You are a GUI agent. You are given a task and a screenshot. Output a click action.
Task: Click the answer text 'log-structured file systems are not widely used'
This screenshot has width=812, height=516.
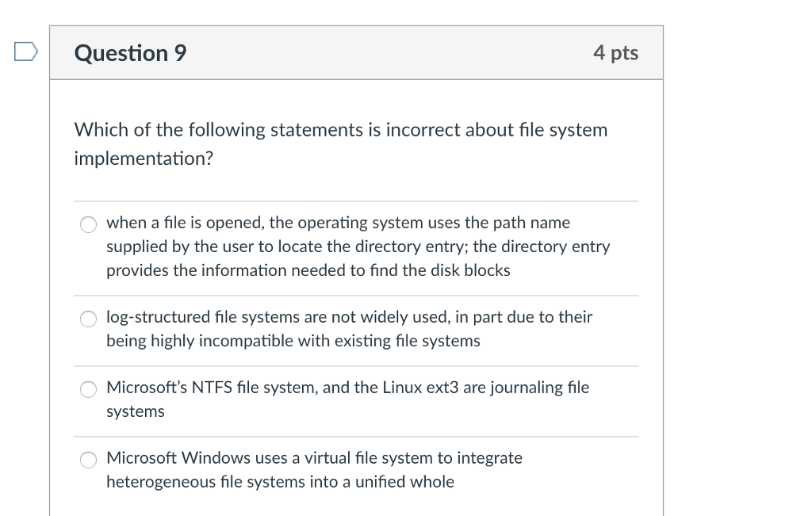pos(349,329)
